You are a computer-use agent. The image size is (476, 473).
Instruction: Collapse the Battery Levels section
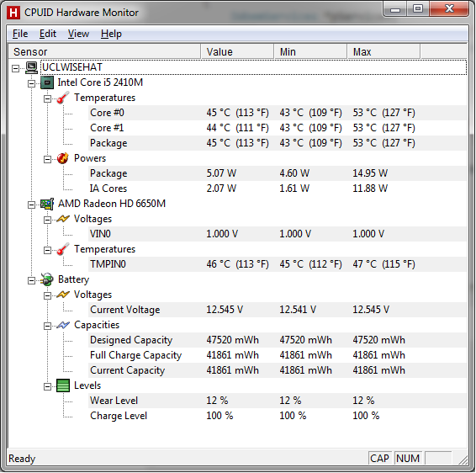click(x=47, y=386)
